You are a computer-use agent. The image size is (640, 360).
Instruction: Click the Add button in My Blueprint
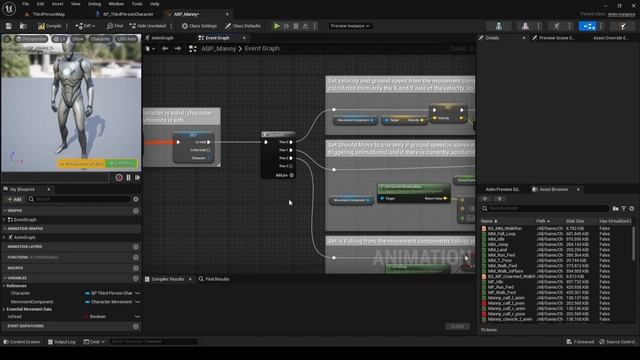click(14, 199)
